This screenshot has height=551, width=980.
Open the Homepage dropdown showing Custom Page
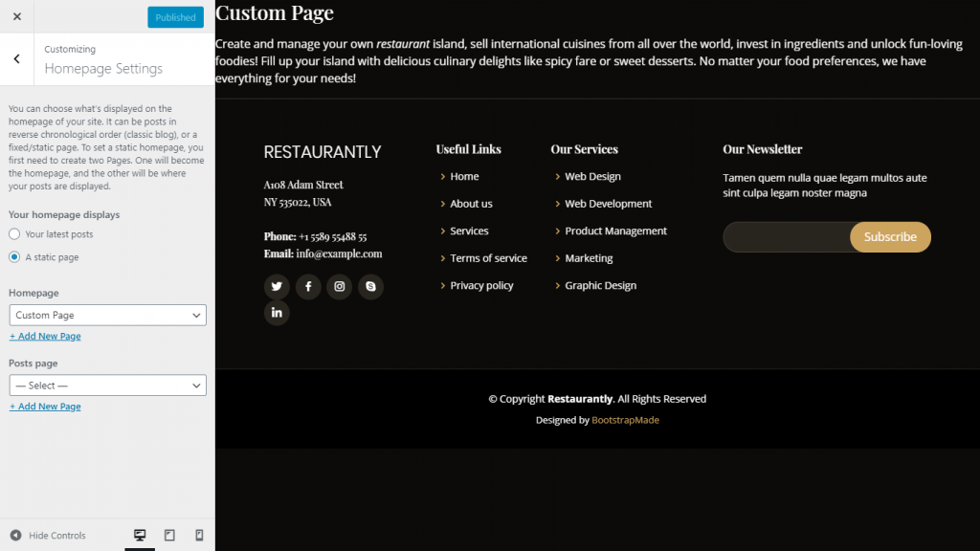coord(107,315)
